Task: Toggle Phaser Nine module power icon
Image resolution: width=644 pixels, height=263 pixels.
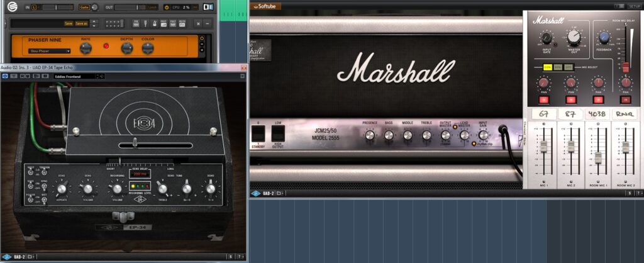Action: [x=202, y=38]
